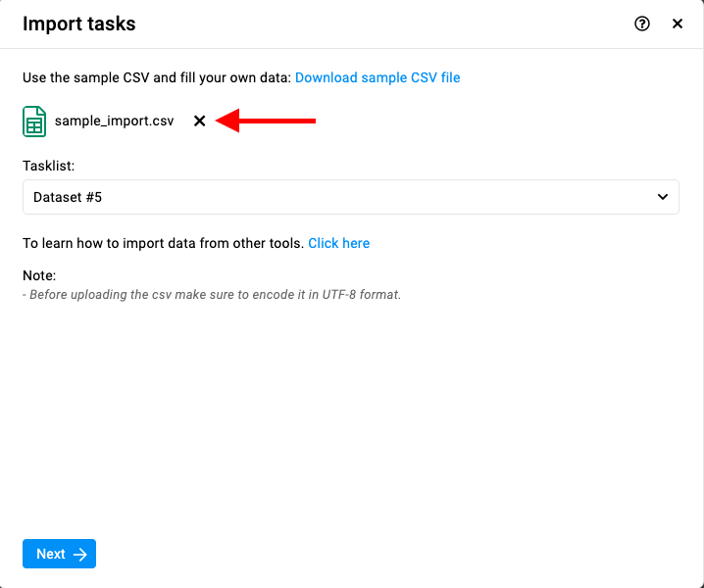Click the 'import data from other tools' sentence
704x588 pixels.
click(x=164, y=243)
